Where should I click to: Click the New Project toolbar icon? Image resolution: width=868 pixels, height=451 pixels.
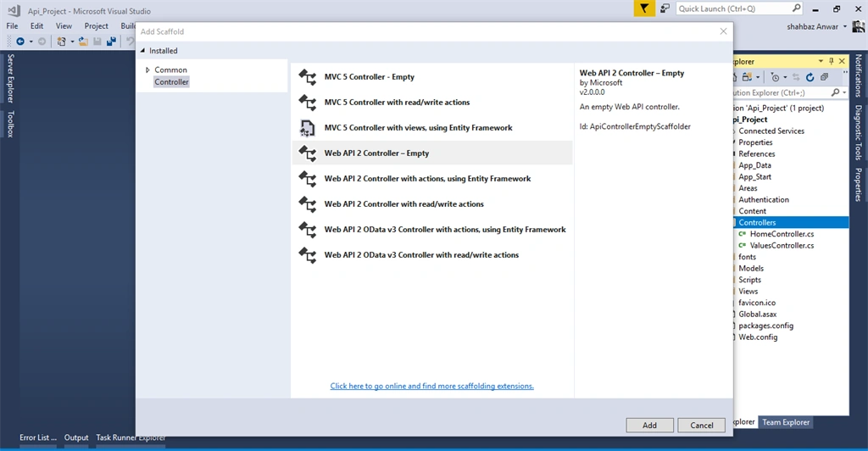point(61,42)
